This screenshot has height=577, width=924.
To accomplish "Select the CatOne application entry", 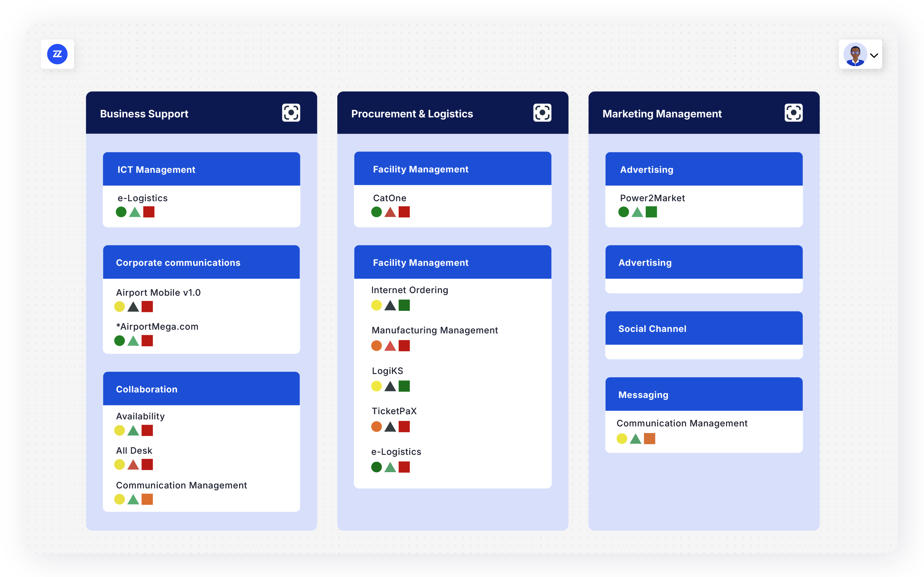I will tap(389, 198).
